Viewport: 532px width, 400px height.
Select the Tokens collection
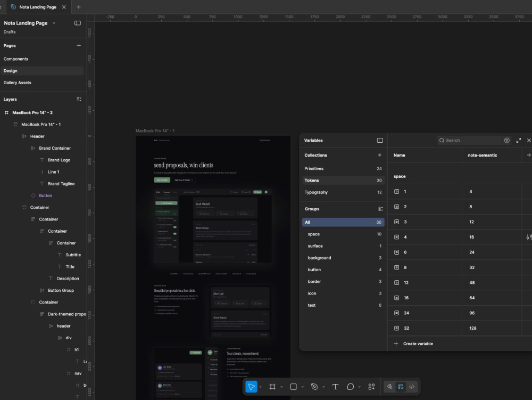[343, 181]
